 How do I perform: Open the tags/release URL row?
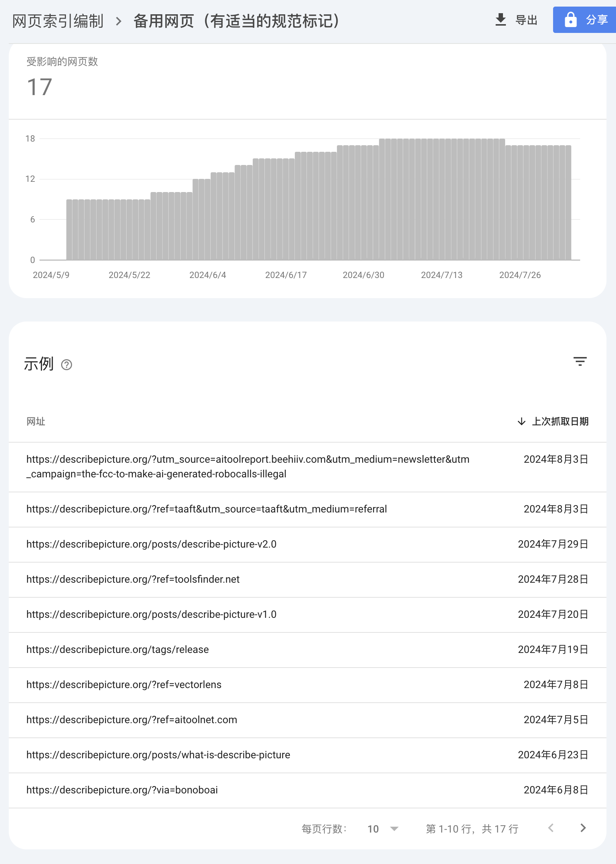point(307,650)
